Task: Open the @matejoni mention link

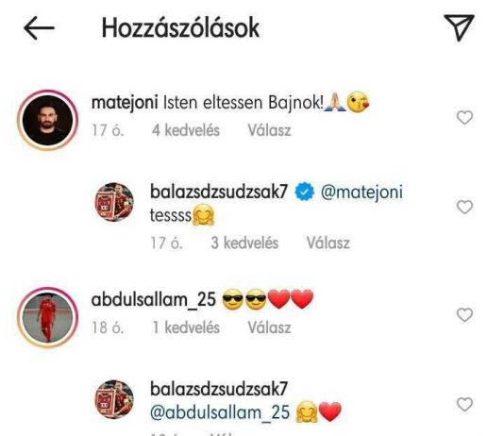Action: point(361,193)
